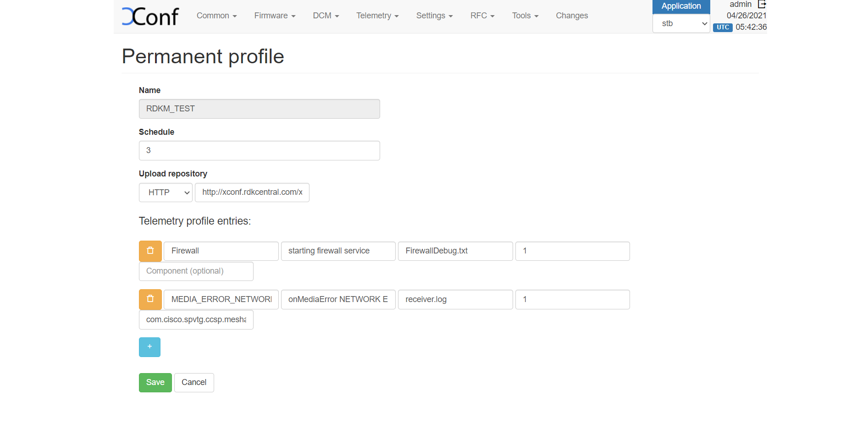The height and width of the screenshot is (429, 868).
Task: Add a new telemetry profile entry
Action: 149,347
